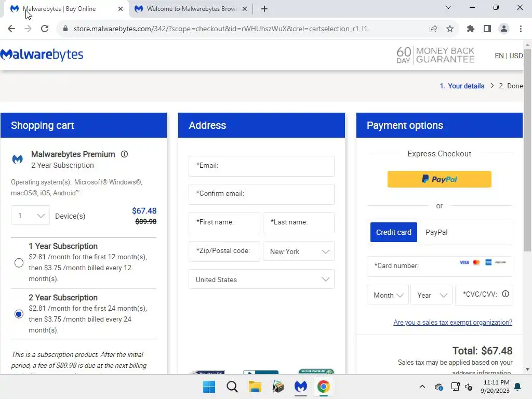
Task: Click the CVC/CVV input field
Action: (x=484, y=295)
